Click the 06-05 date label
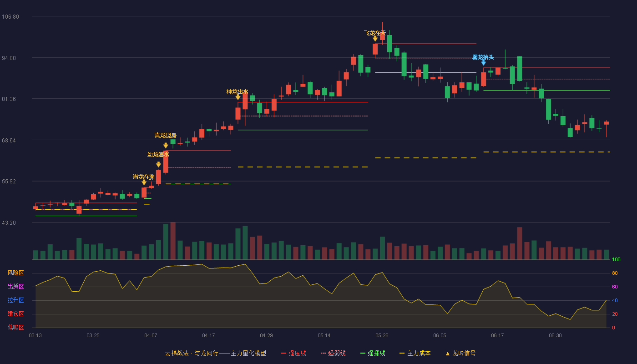The image size is (637, 364). (440, 335)
